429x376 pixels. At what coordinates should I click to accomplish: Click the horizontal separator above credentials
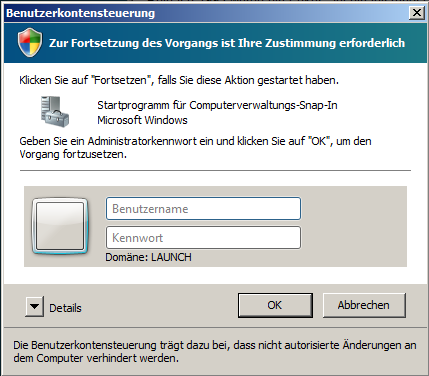click(215, 171)
